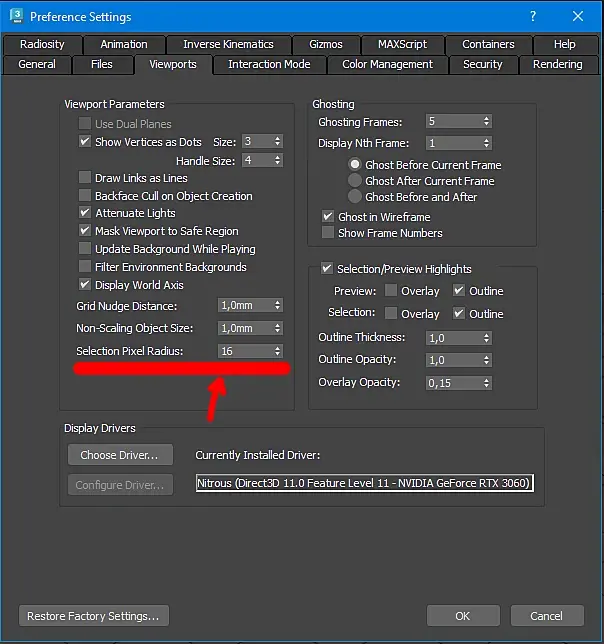
Task: Click the Ghosting Frames spinner arrows
Action: tap(486, 121)
